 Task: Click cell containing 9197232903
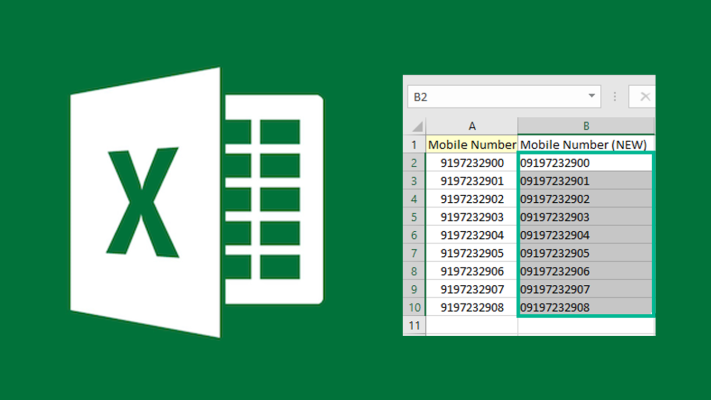472,217
